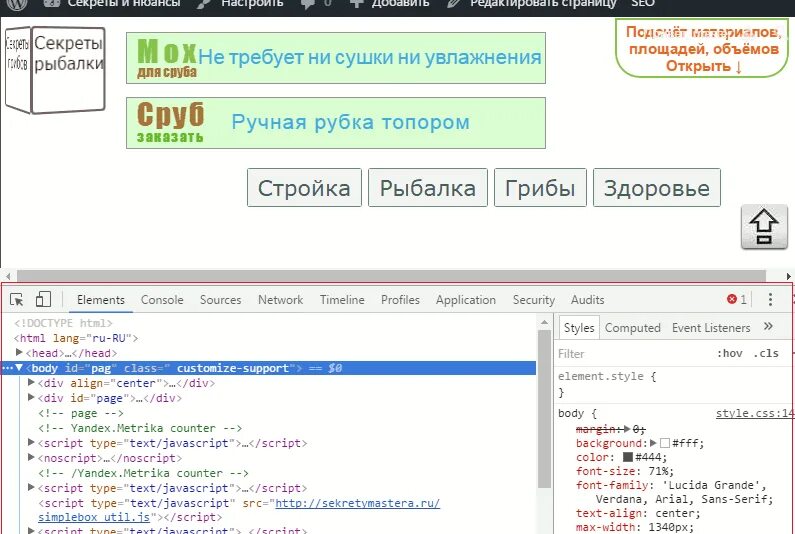Image resolution: width=795 pixels, height=534 pixels.
Task: Select the page comment line
Action: click(81, 413)
